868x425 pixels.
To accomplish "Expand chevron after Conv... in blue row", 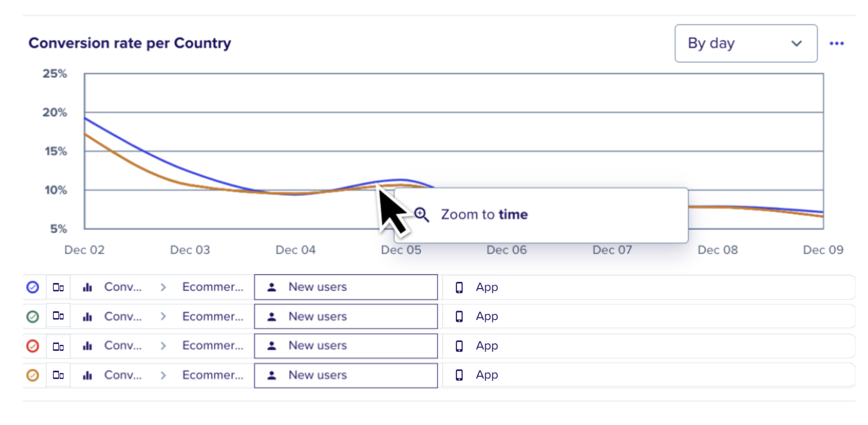I will pos(163,288).
